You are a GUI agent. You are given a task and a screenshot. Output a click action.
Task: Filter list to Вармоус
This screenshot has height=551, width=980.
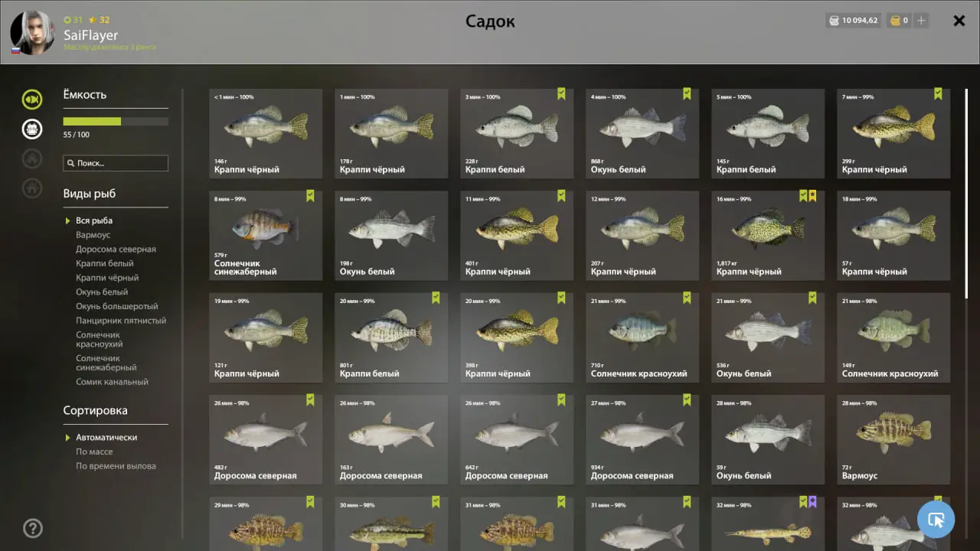(93, 235)
